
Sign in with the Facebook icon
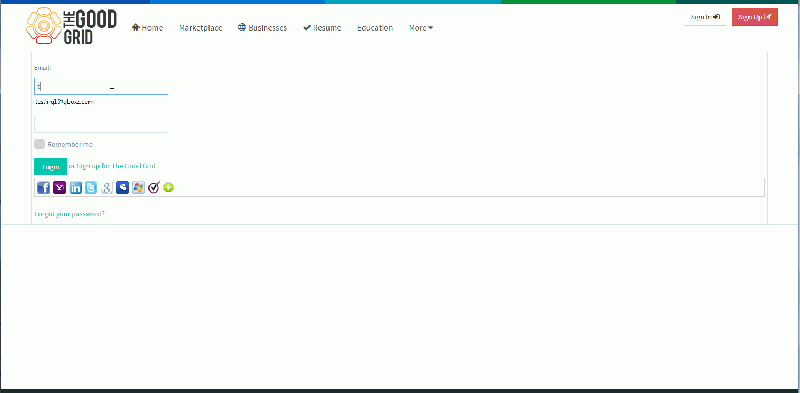pos(43,188)
